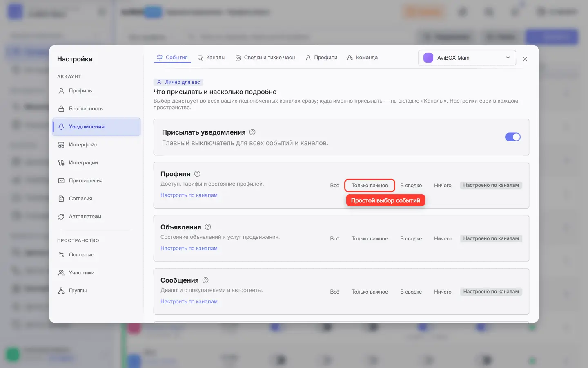Click help icon next to Присылать уведомления

tap(252, 132)
